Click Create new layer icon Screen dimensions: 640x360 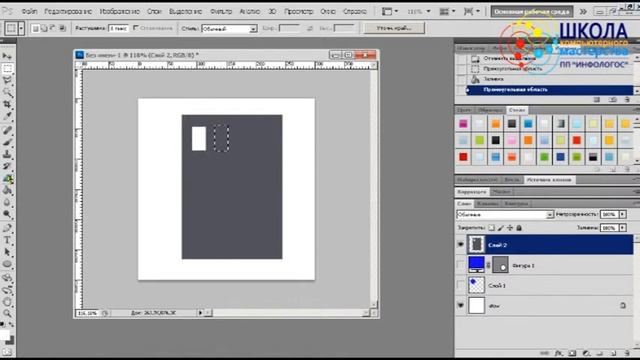613,353
